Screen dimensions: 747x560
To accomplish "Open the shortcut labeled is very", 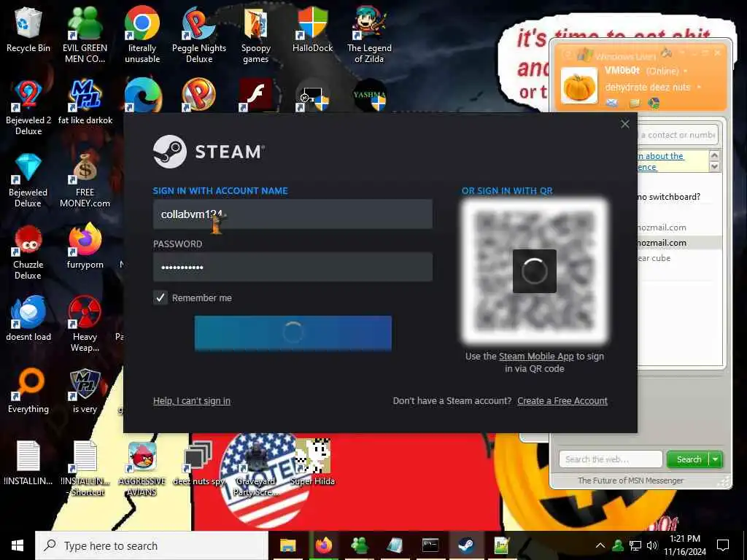I will (85, 391).
